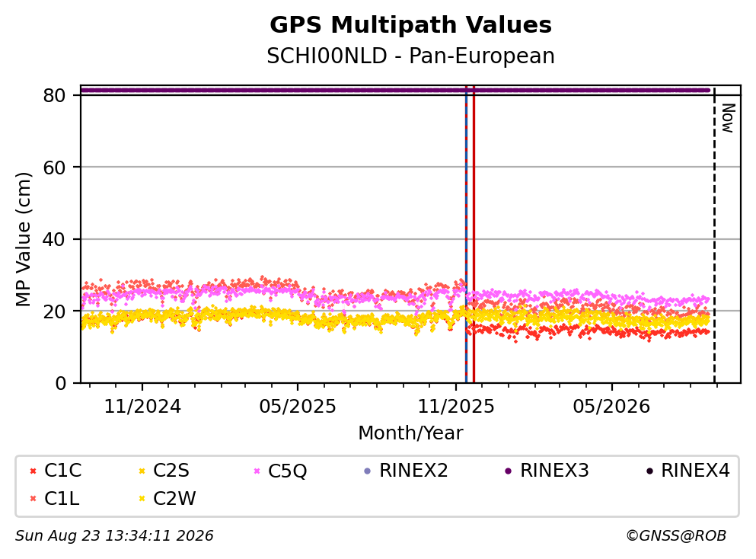This screenshot has height=559, width=756.
Task: Click the 80 value on the y-axis
Action: [x=54, y=95]
